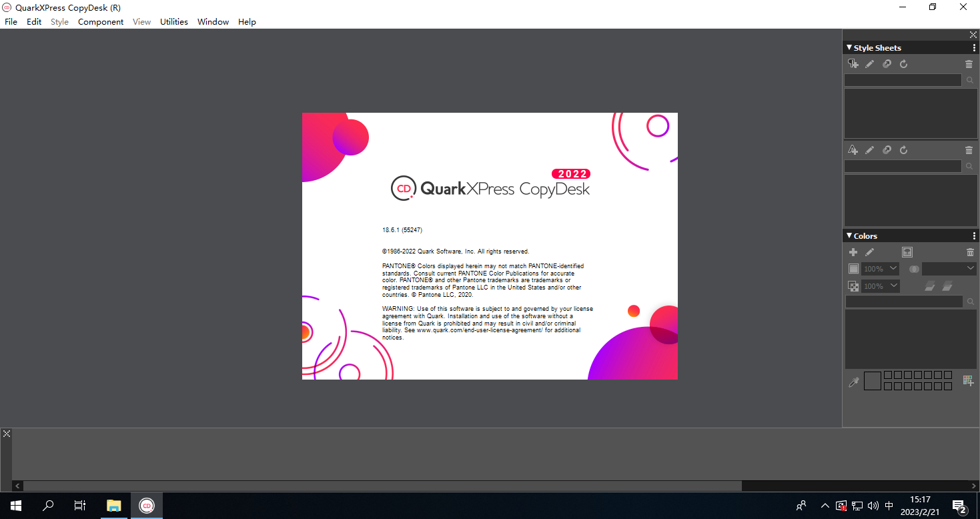Create a new character style sheet
This screenshot has height=519, width=980.
[853, 150]
